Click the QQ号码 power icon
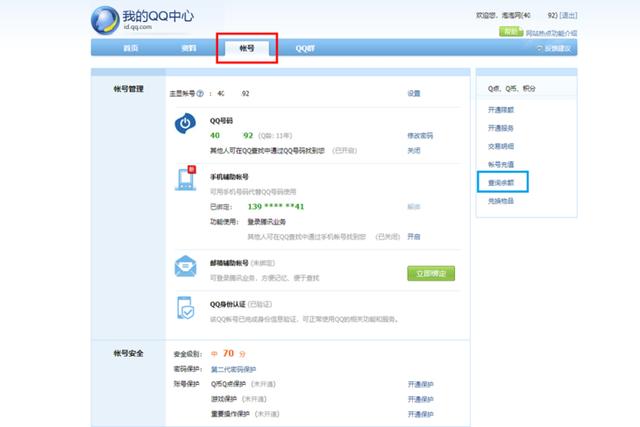Screen dimensions: 640x427 point(185,123)
